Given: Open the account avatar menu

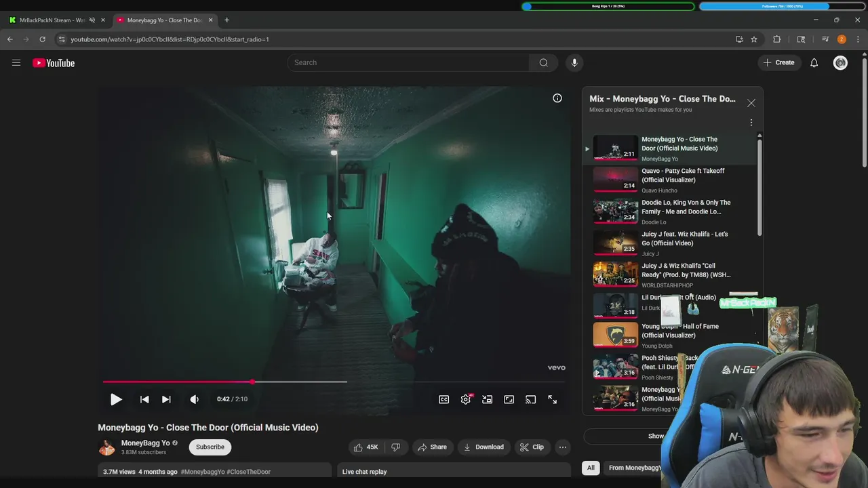Looking at the screenshot, I should tap(840, 63).
